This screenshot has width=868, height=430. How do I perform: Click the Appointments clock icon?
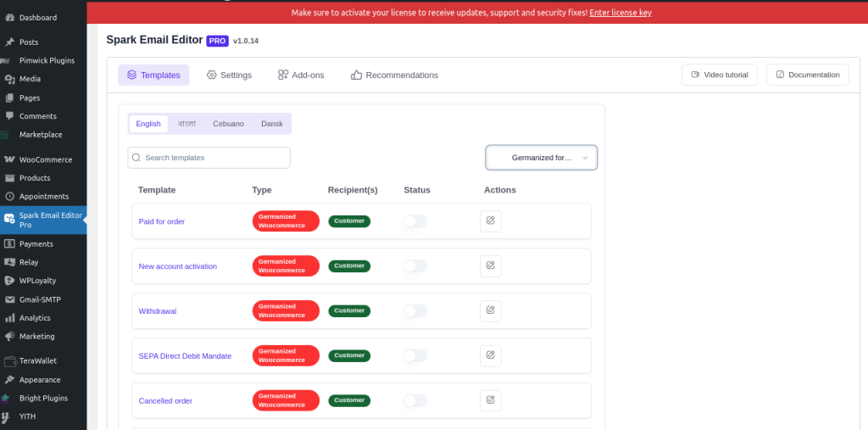click(9, 197)
